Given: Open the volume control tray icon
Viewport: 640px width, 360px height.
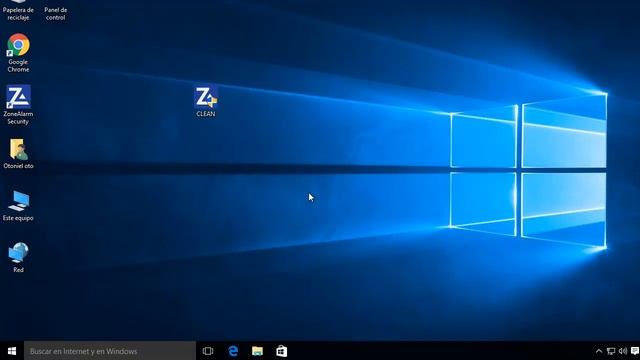Looking at the screenshot, I should tap(623, 351).
